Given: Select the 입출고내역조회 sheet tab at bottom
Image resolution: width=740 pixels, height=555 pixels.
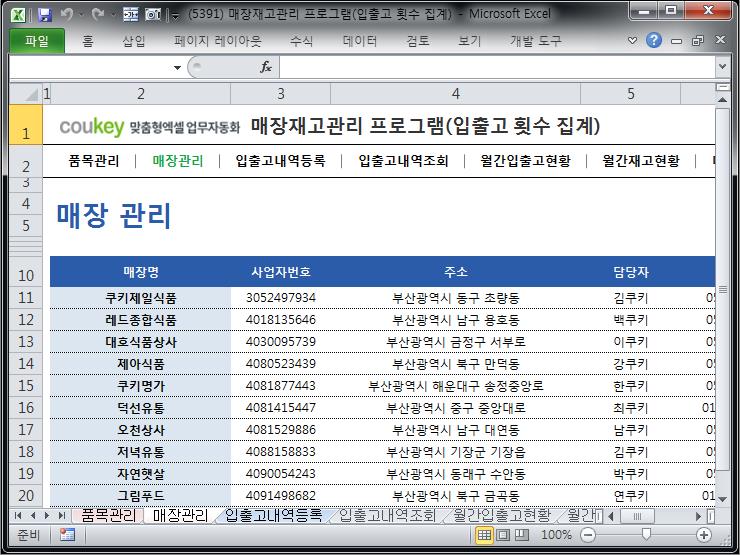Looking at the screenshot, I should pos(387,515).
